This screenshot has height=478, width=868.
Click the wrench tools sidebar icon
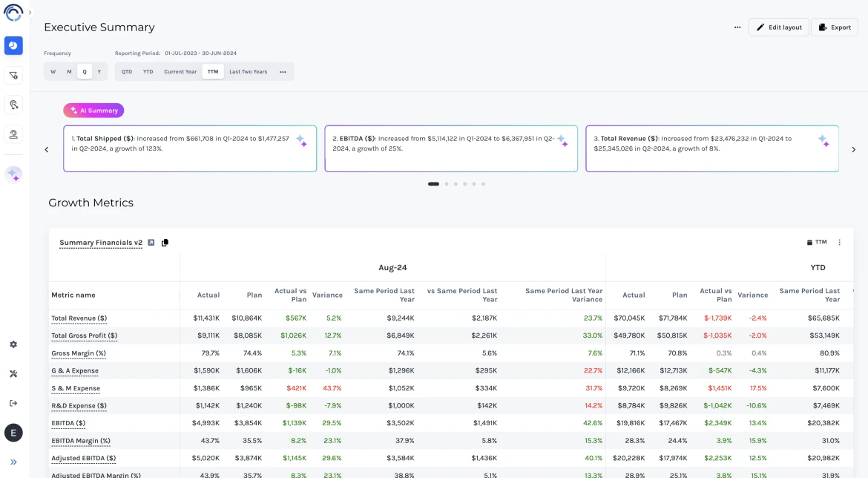[13, 373]
